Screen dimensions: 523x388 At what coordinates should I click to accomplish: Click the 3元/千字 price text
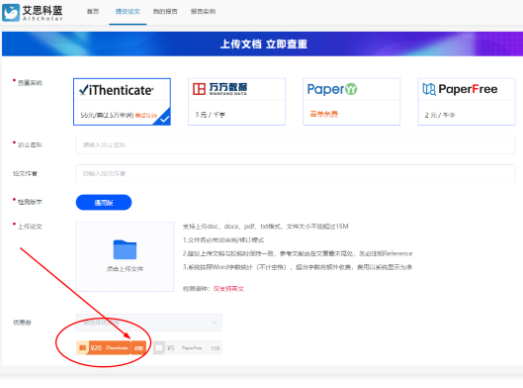click(210, 114)
